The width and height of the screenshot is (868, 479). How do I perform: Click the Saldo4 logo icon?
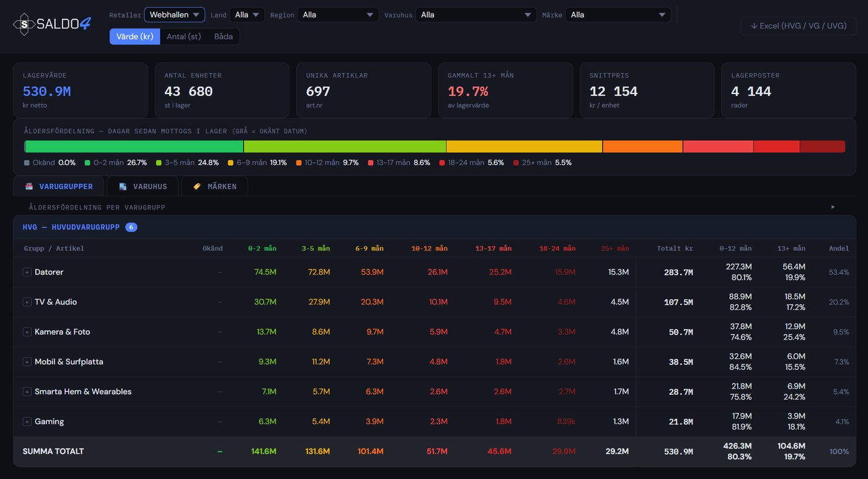click(x=24, y=24)
